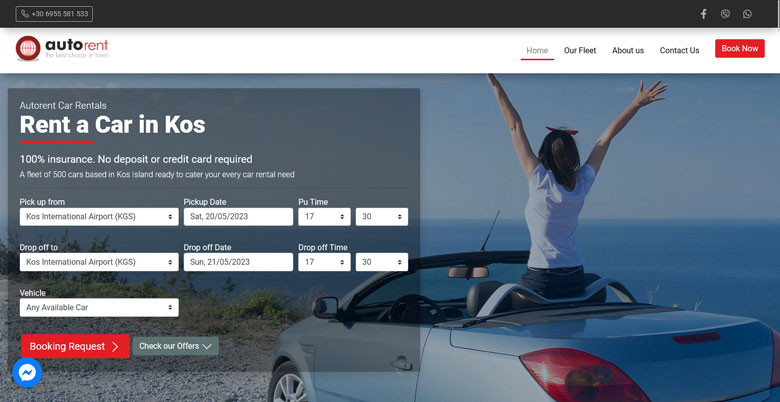
Task: Expand the Vehicle Any Available Car dropdown
Action: click(99, 307)
